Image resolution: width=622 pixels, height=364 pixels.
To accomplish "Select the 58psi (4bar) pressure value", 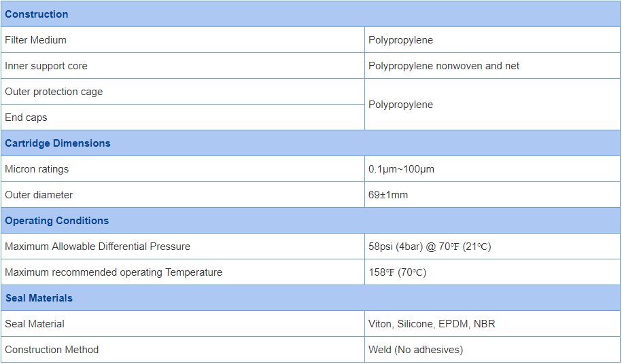I will click(x=430, y=247).
